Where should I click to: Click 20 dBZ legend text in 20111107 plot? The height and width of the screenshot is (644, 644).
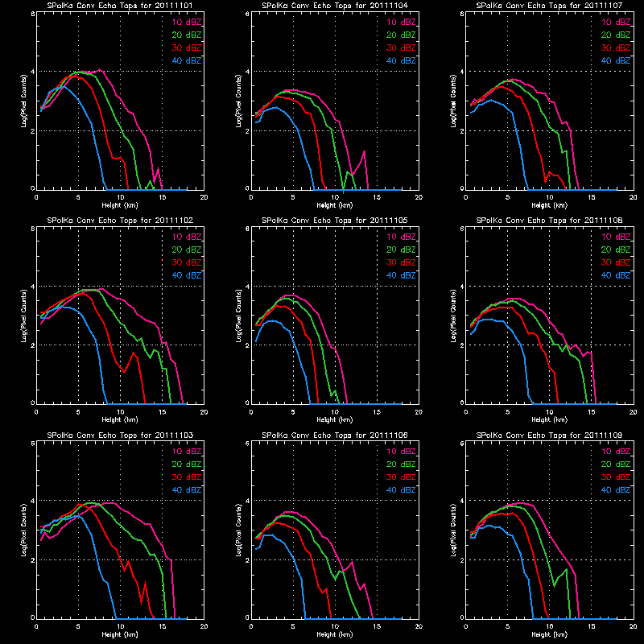(616, 35)
